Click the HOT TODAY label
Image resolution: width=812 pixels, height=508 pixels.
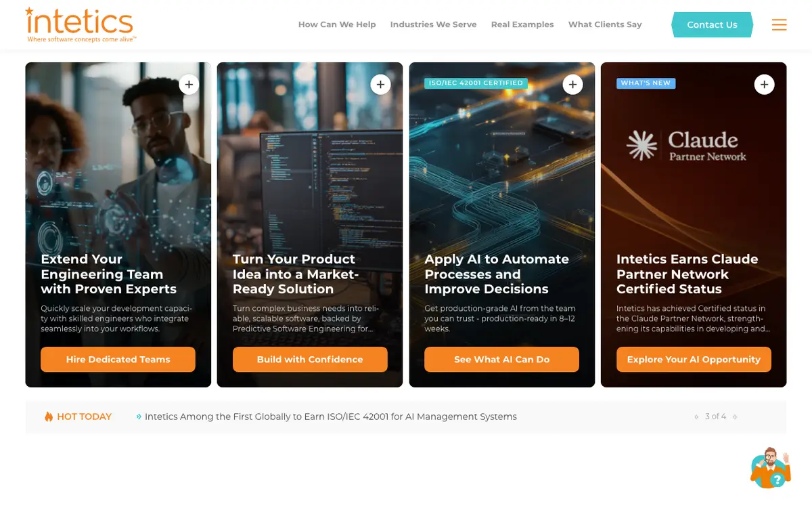click(x=84, y=417)
